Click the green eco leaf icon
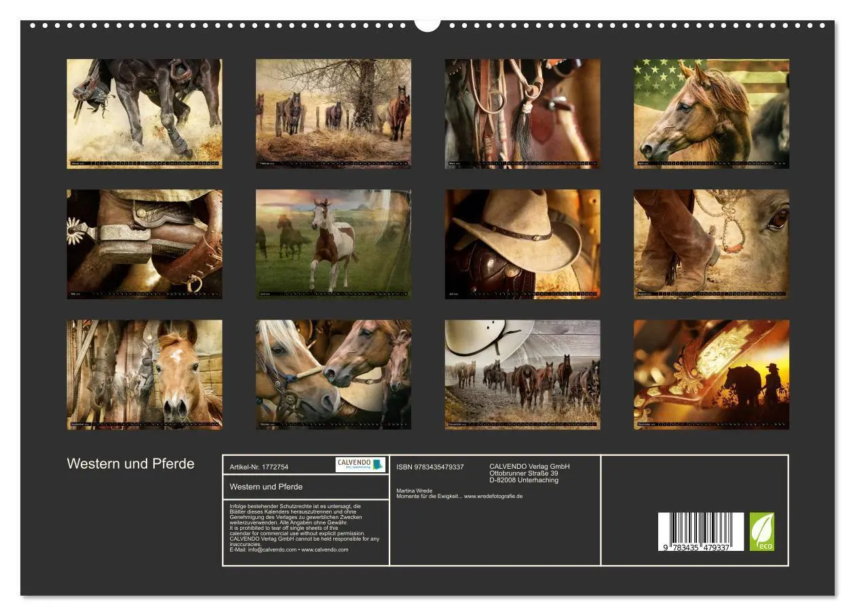 (761, 531)
